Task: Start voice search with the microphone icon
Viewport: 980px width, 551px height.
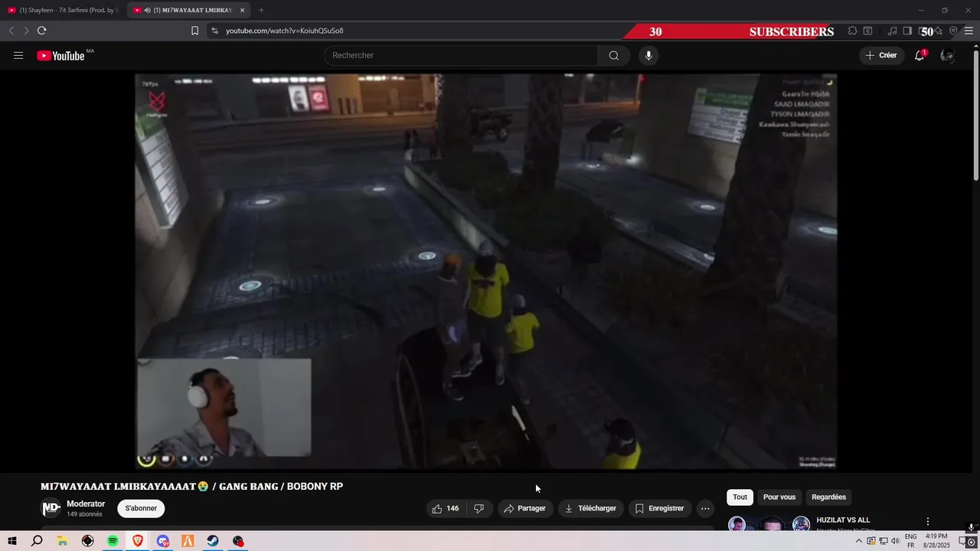Action: click(648, 56)
